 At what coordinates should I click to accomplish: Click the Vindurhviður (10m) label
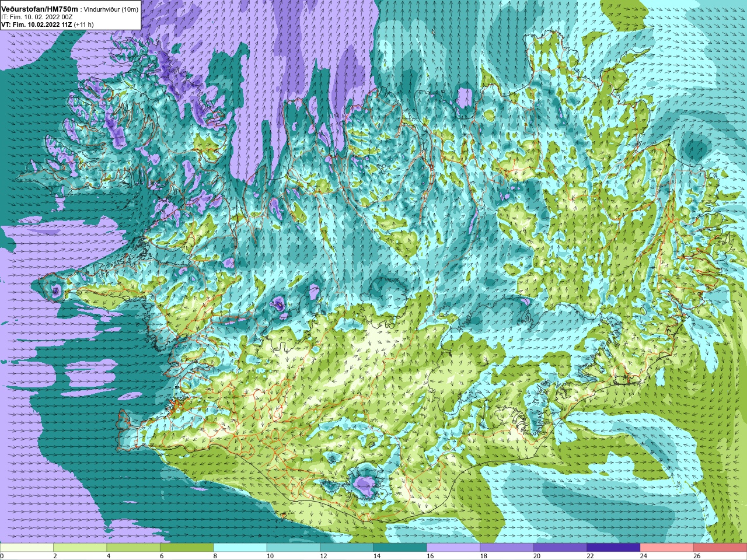(x=111, y=9)
